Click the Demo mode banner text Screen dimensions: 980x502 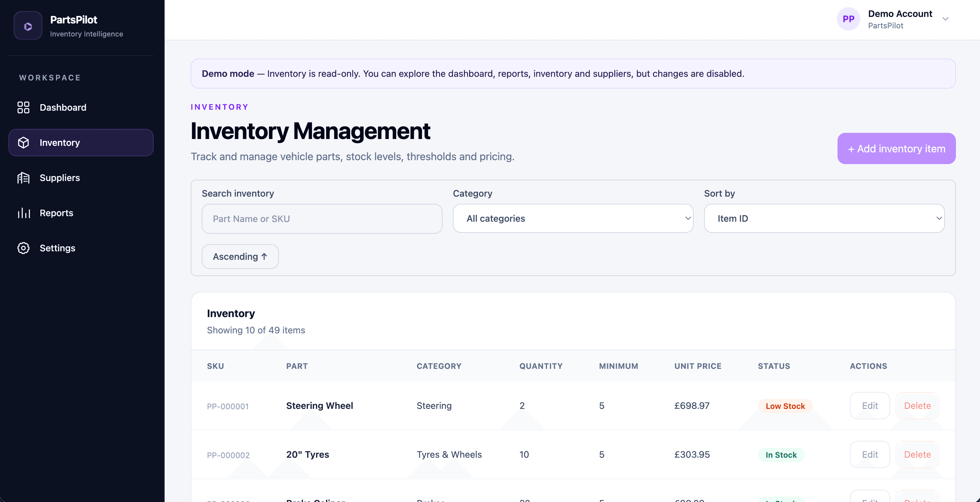(x=473, y=74)
